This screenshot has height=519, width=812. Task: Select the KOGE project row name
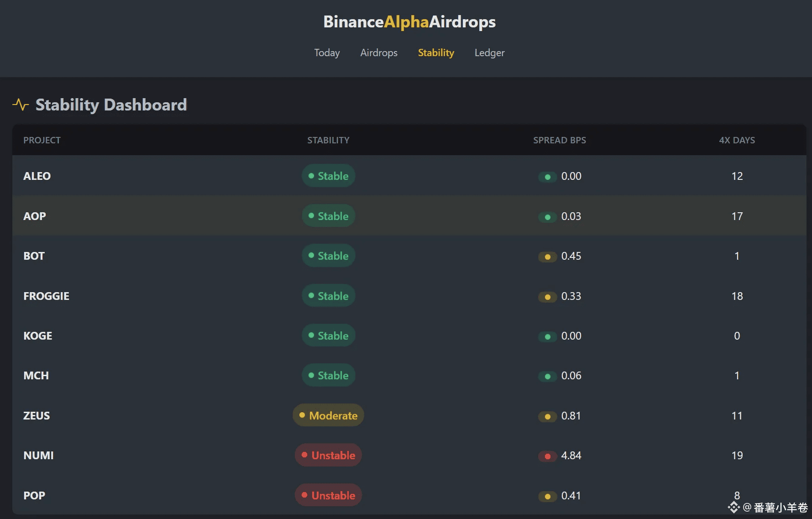click(x=38, y=336)
